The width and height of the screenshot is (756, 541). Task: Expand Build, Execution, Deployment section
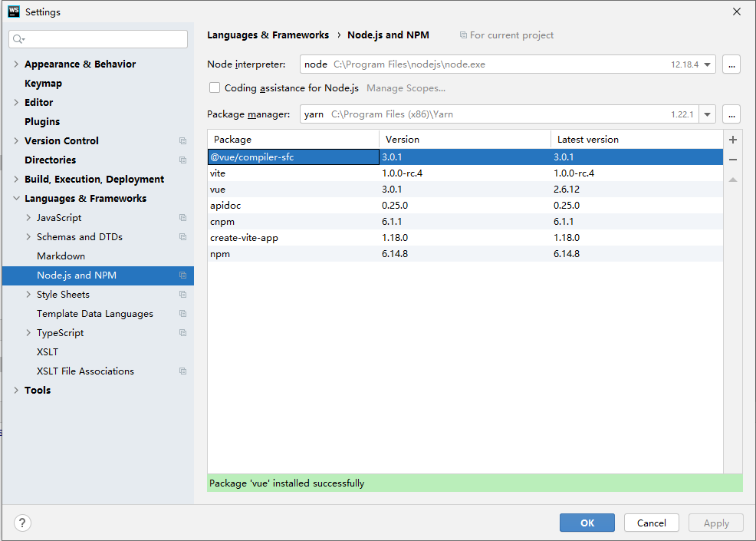[x=16, y=179]
